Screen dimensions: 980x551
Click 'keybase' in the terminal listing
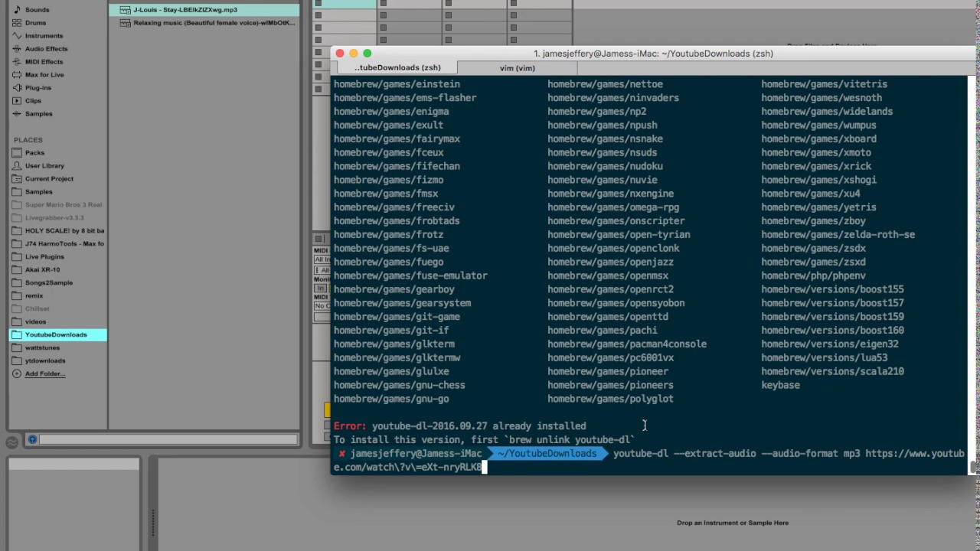point(780,386)
